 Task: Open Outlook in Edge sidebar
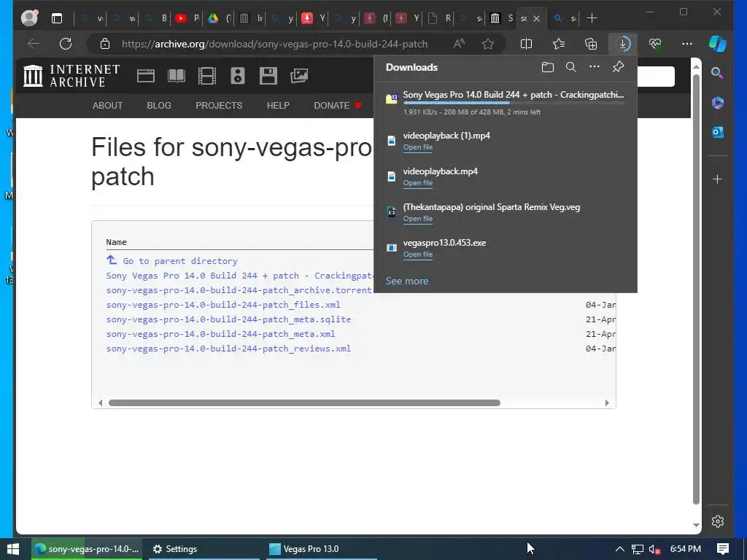718,132
